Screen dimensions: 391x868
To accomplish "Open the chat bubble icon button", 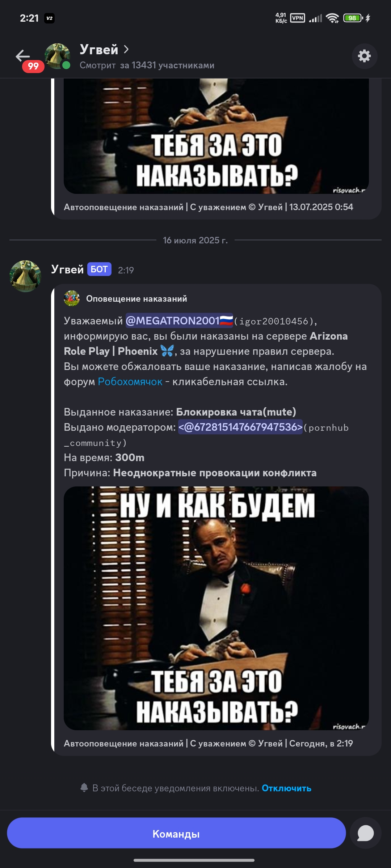I will [x=365, y=833].
